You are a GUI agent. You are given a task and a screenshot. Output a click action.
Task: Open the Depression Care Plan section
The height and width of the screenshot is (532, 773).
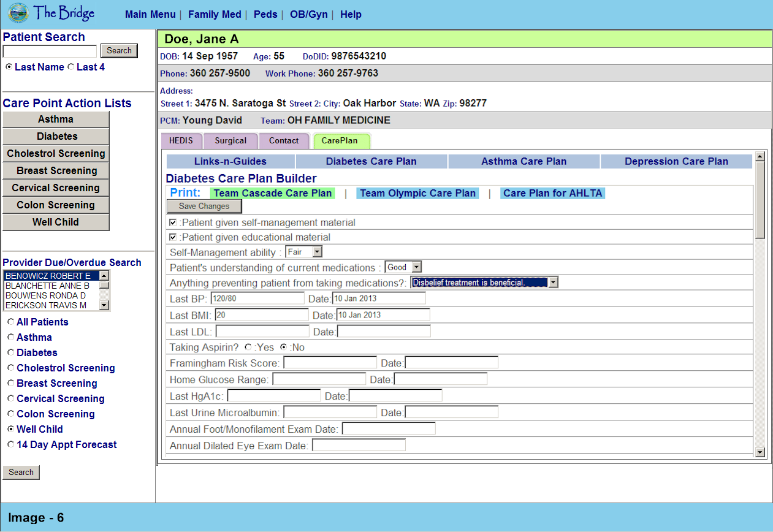677,162
